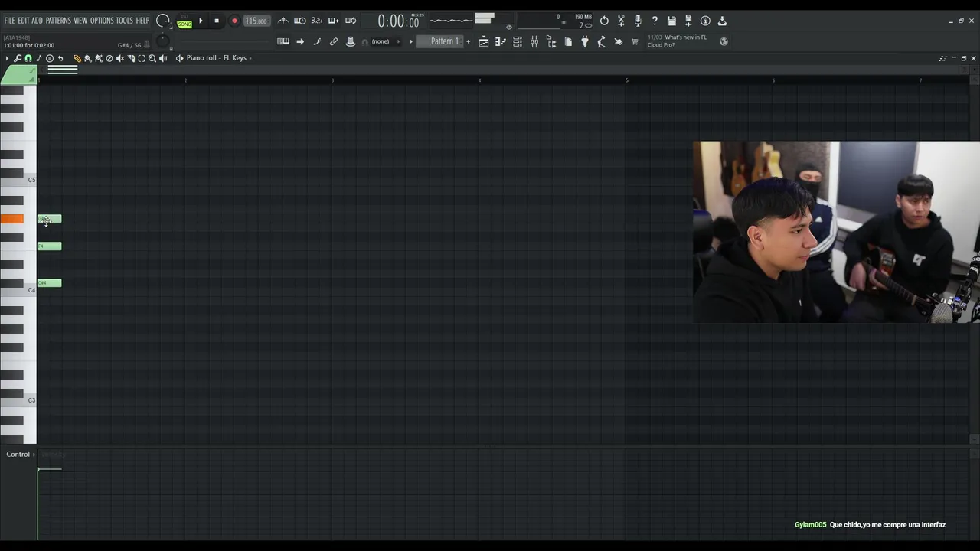Image resolution: width=980 pixels, height=551 pixels.
Task: Open the VIEW menu
Action: tap(80, 21)
